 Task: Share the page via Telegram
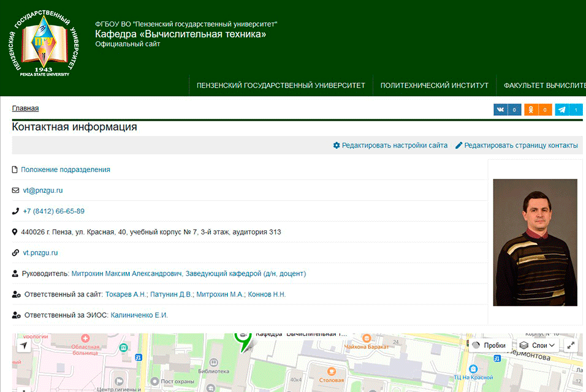click(x=561, y=110)
